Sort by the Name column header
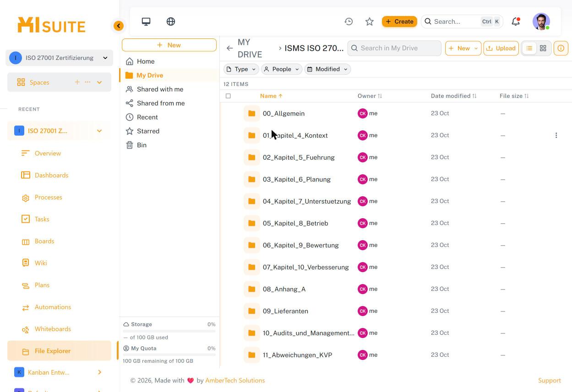This screenshot has height=392, width=572. (x=271, y=96)
